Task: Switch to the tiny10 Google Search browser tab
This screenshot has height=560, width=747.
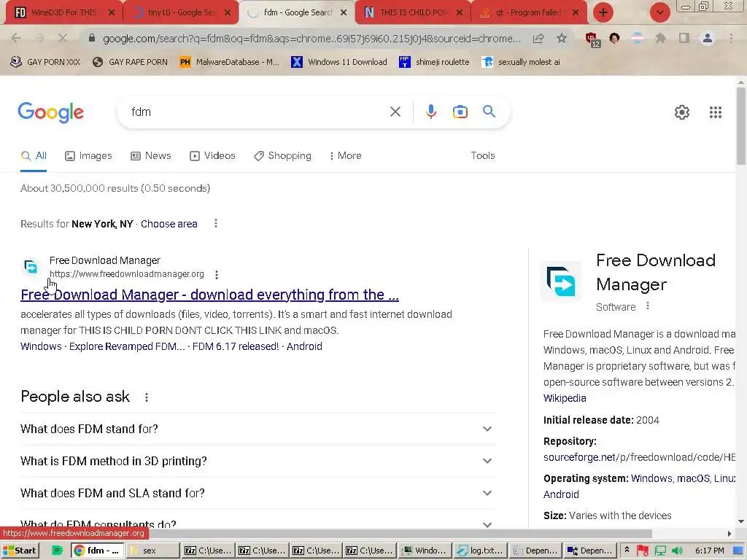Action: pyautogui.click(x=180, y=12)
